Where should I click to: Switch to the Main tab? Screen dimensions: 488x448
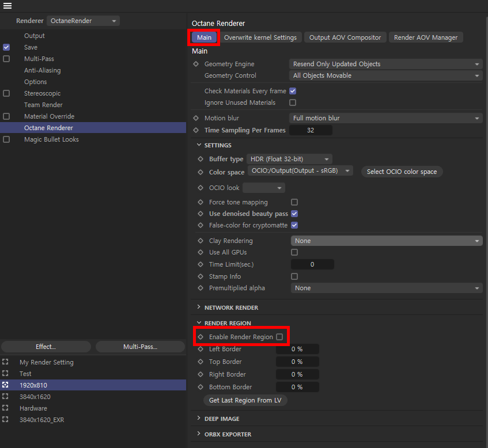coord(204,37)
